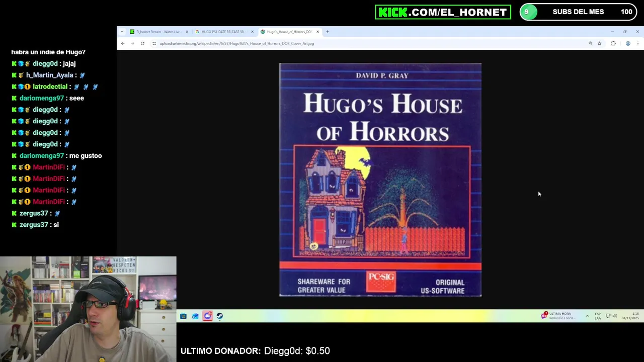Open the taskbar clock showing 1:15

click(630, 316)
